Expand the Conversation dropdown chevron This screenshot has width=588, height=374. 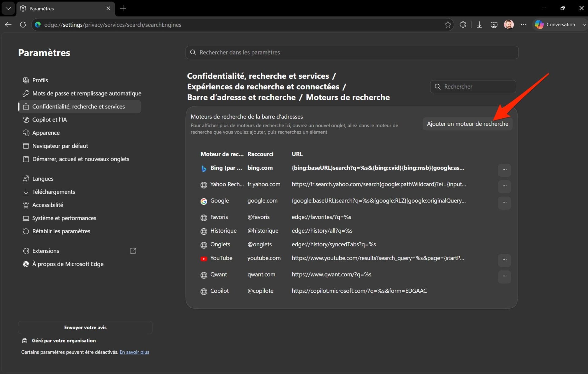point(584,25)
